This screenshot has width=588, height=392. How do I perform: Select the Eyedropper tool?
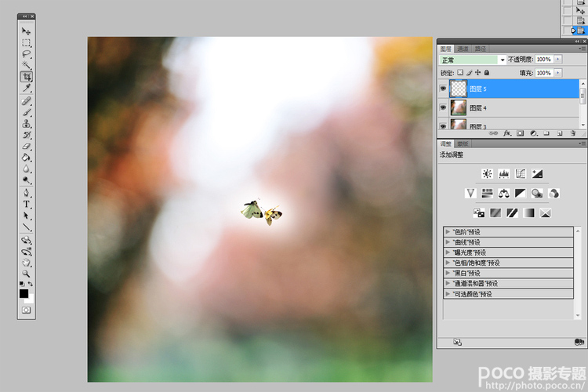coord(26,88)
